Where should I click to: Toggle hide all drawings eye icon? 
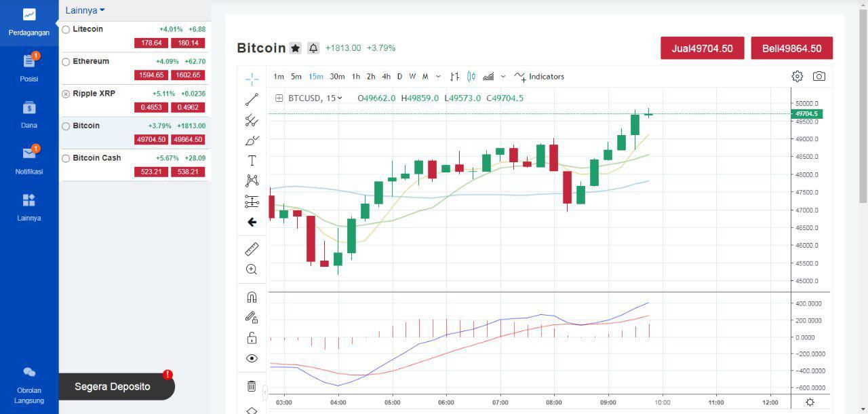coord(252,358)
